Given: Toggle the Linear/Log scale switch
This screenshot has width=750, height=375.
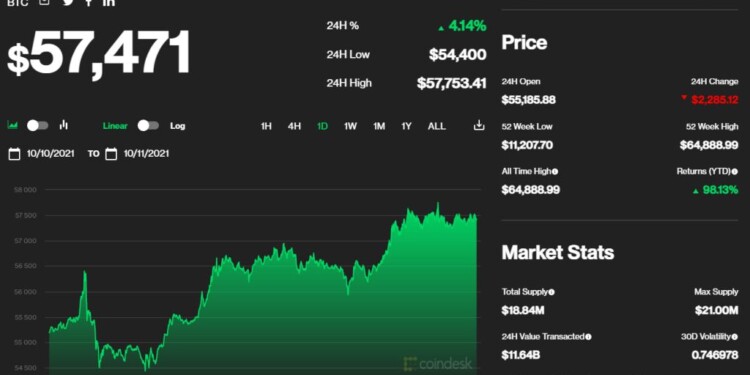Looking at the screenshot, I should [148, 126].
